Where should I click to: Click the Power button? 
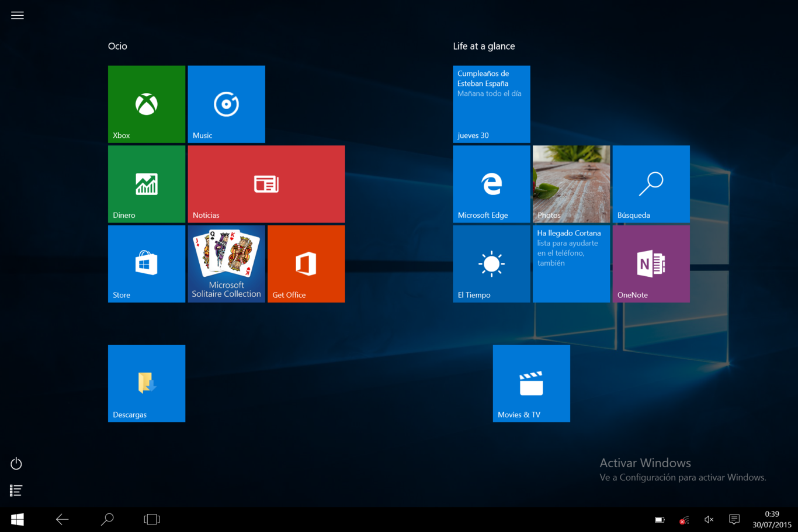[x=16, y=463]
